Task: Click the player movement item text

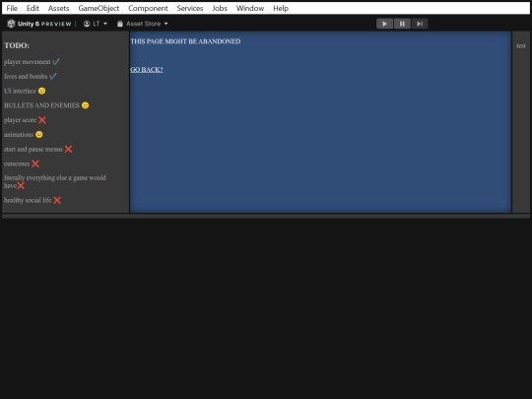Action: (x=28, y=62)
